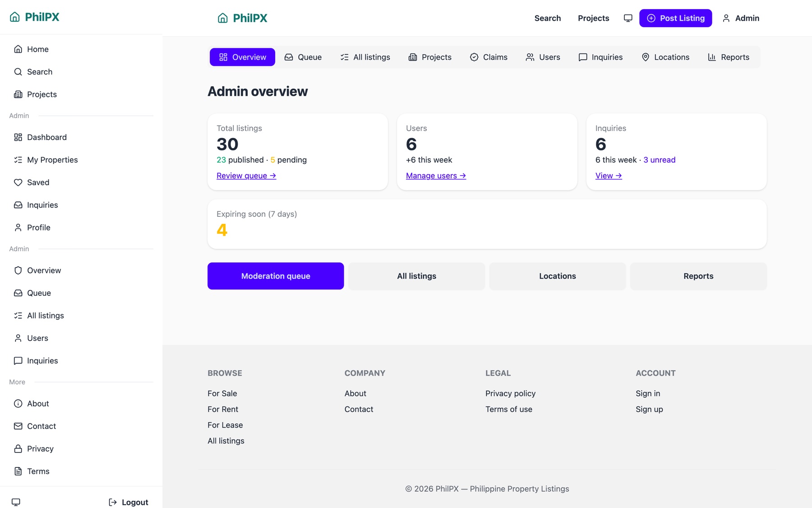Select the Overview tab
Screen dimensions: 812x508
(x=242, y=57)
